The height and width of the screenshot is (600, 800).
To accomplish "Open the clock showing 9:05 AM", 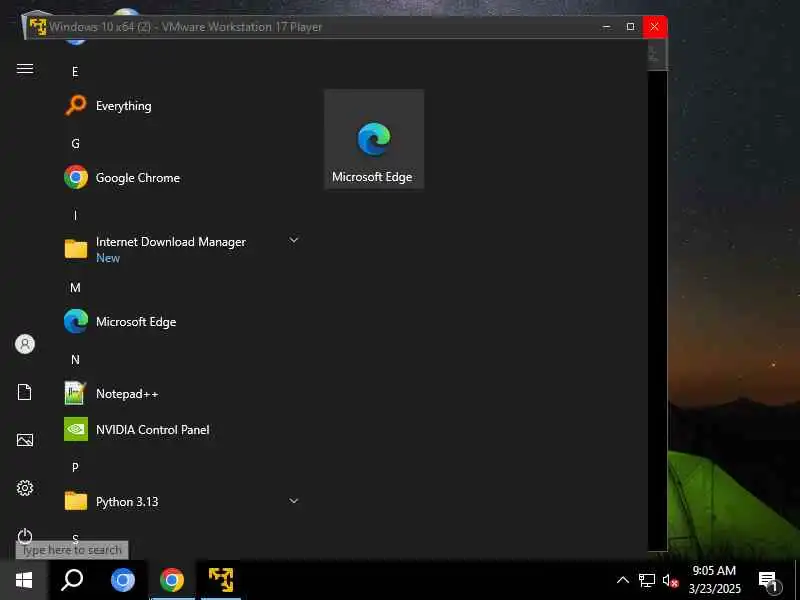I will (x=714, y=580).
